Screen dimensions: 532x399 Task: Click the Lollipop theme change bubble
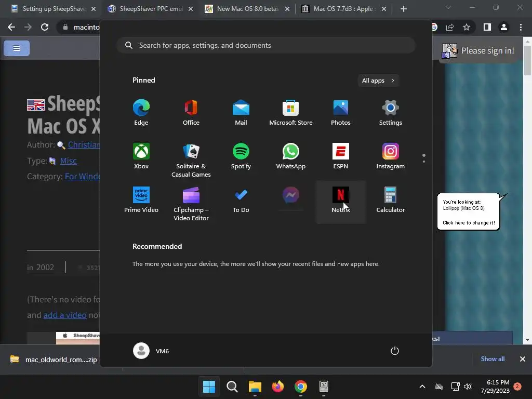click(x=469, y=212)
